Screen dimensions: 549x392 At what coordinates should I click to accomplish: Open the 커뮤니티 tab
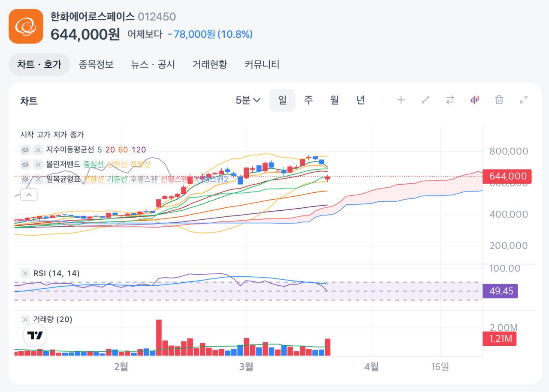pos(262,65)
